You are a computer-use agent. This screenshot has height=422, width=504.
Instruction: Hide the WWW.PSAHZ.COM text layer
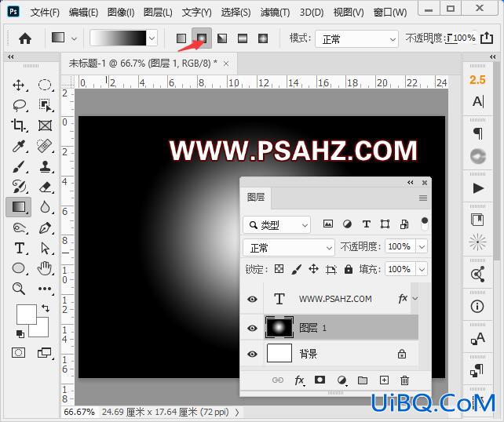(x=252, y=300)
